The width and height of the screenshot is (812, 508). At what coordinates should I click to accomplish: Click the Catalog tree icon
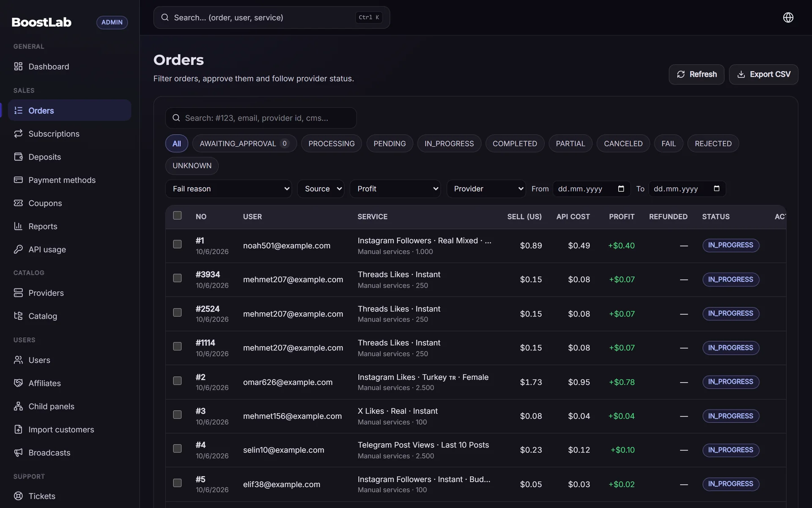click(x=18, y=316)
